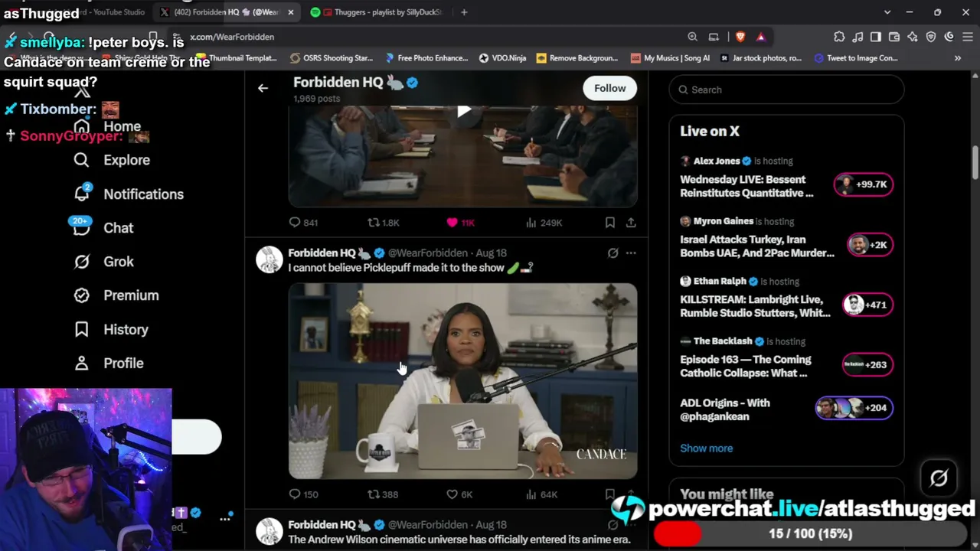This screenshot has width=980, height=551.
Task: Share the post with 249K views
Action: click(631, 223)
